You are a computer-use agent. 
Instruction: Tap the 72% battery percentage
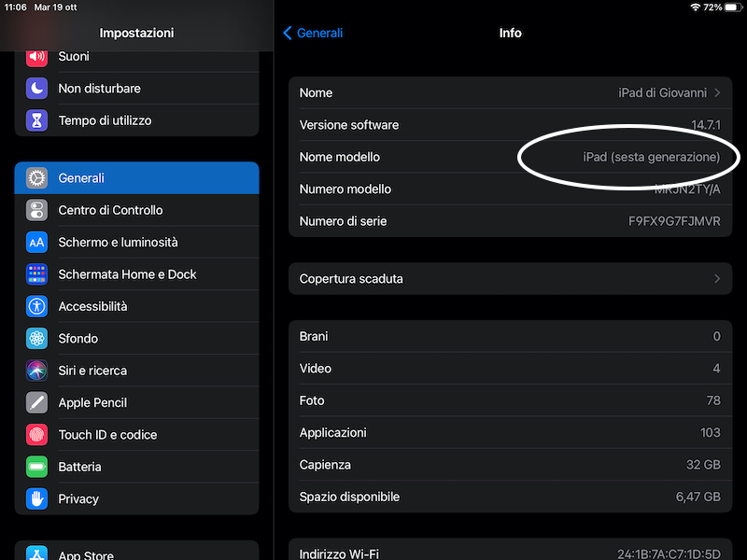point(712,7)
